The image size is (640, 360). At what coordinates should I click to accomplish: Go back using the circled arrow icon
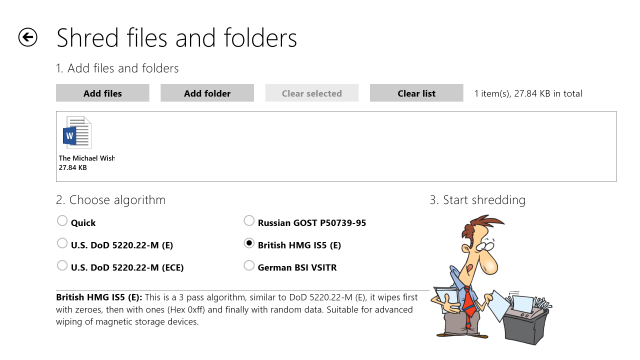(28, 38)
